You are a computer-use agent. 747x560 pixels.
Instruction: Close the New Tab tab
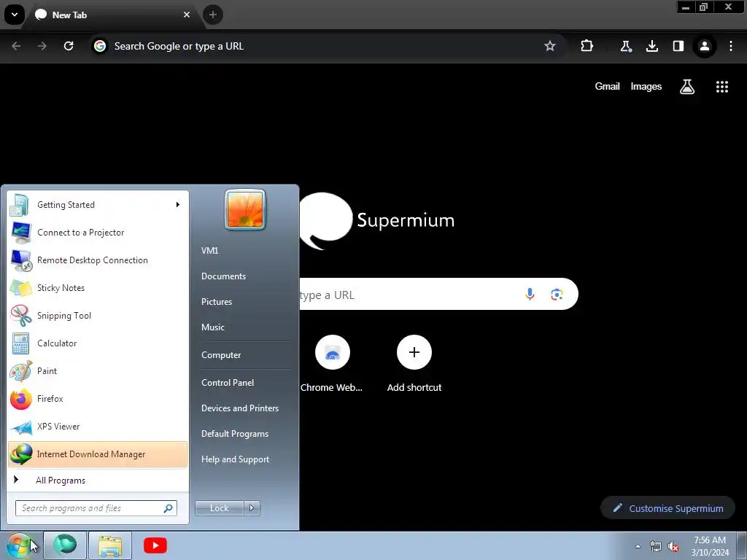click(x=187, y=15)
